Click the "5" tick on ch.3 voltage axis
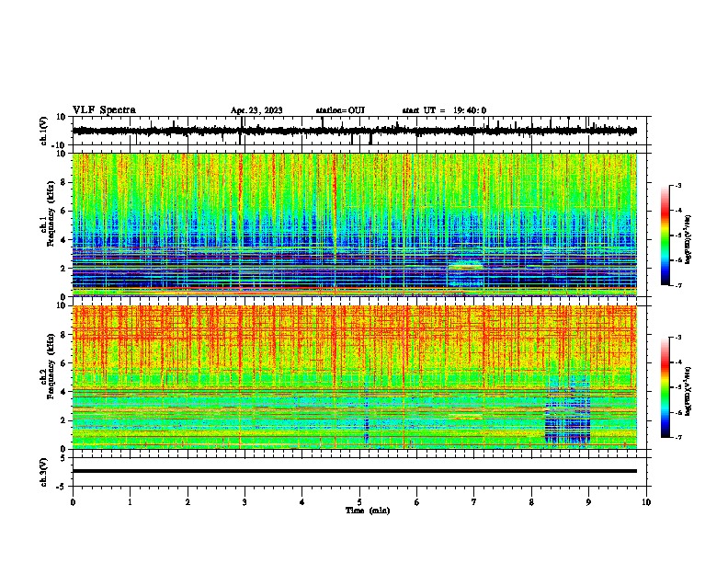 pyautogui.click(x=64, y=458)
